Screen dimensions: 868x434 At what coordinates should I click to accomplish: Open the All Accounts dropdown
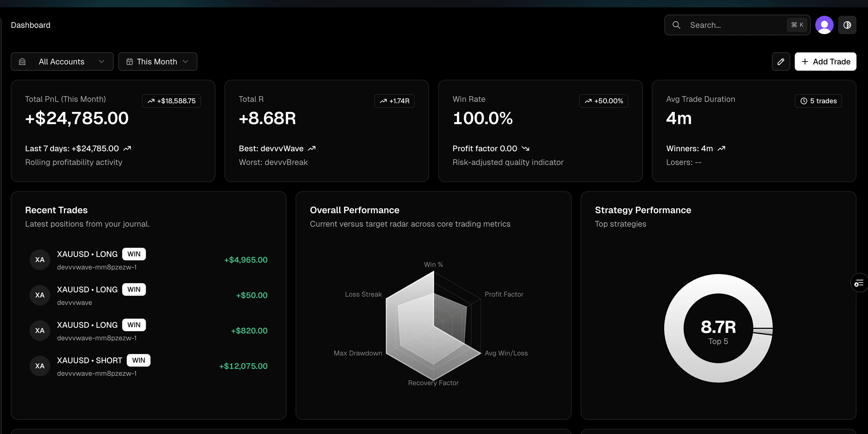tap(62, 61)
